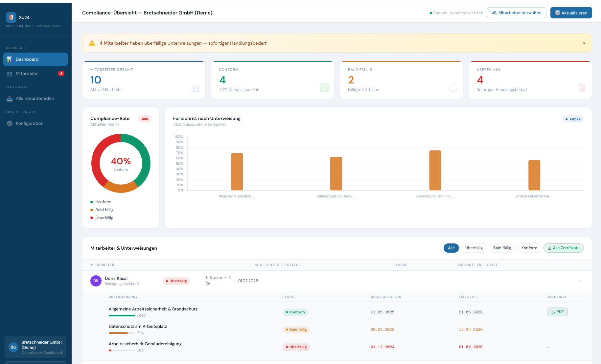Open Mitarbeiter via the people icon with badge
Viewport: 601px width, 364px height.
pos(10,73)
